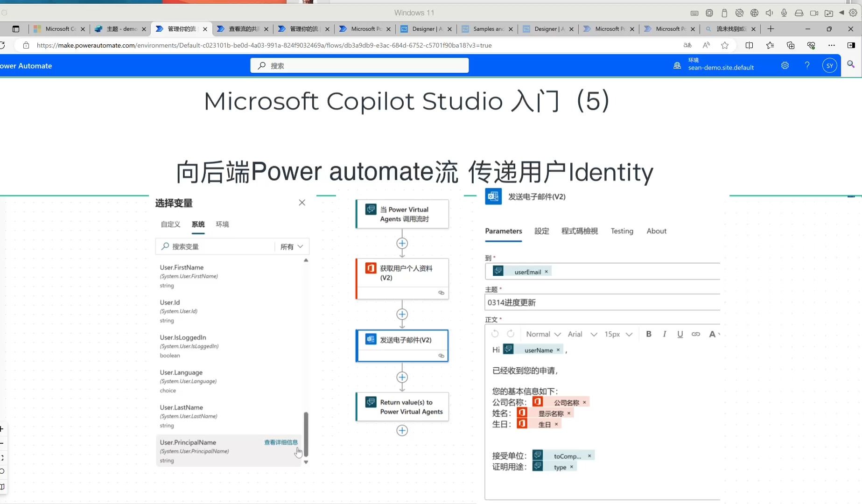This screenshot has width=862, height=504.
Task: Click the Power Automate 搜索 search box
Action: (x=359, y=66)
